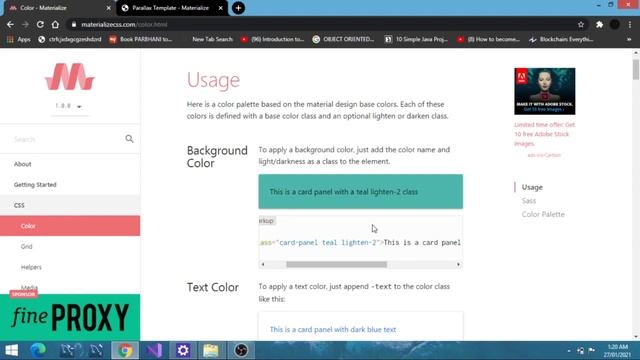Click the fine PROXY sponsor banner
This screenshot has height=360, width=640.
point(70,317)
